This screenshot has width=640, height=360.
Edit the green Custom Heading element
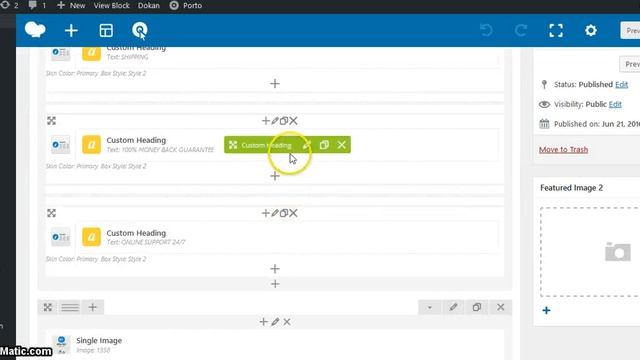pyautogui.click(x=307, y=145)
